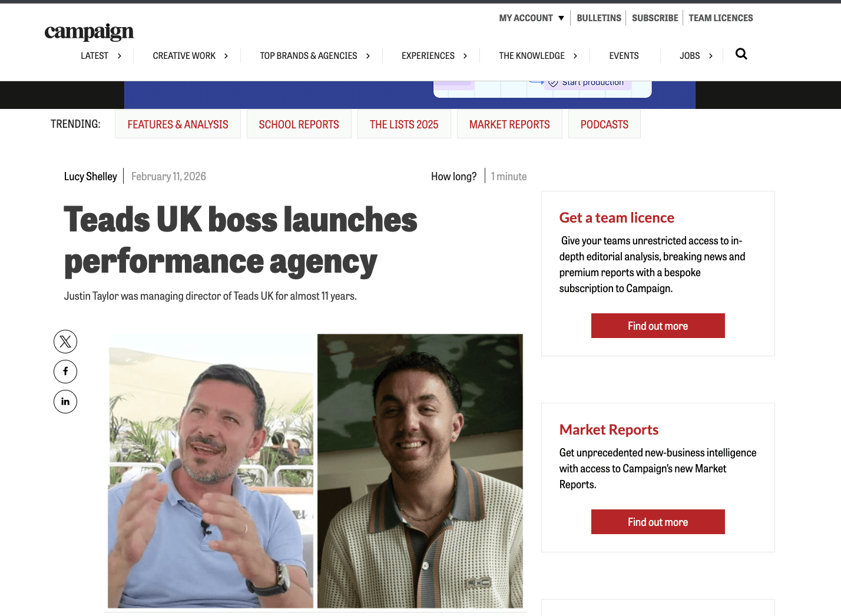Expand the Experiences menu chevron
The height and width of the screenshot is (616, 841).
[465, 56]
